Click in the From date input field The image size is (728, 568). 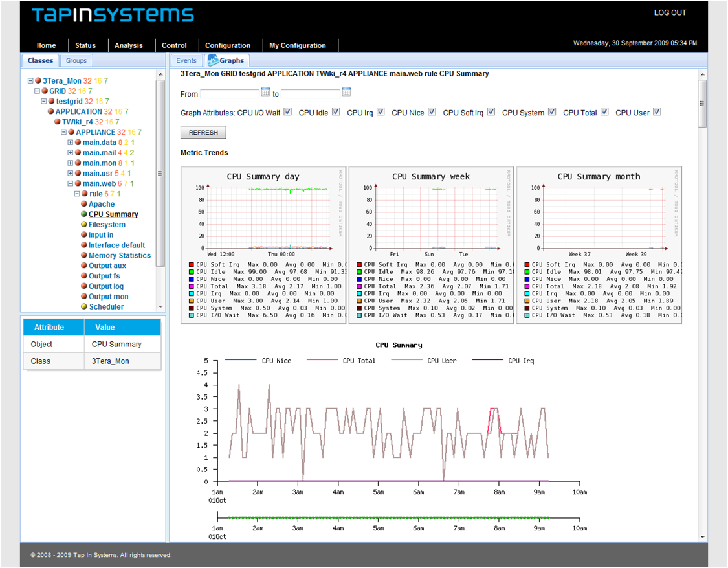tap(230, 94)
